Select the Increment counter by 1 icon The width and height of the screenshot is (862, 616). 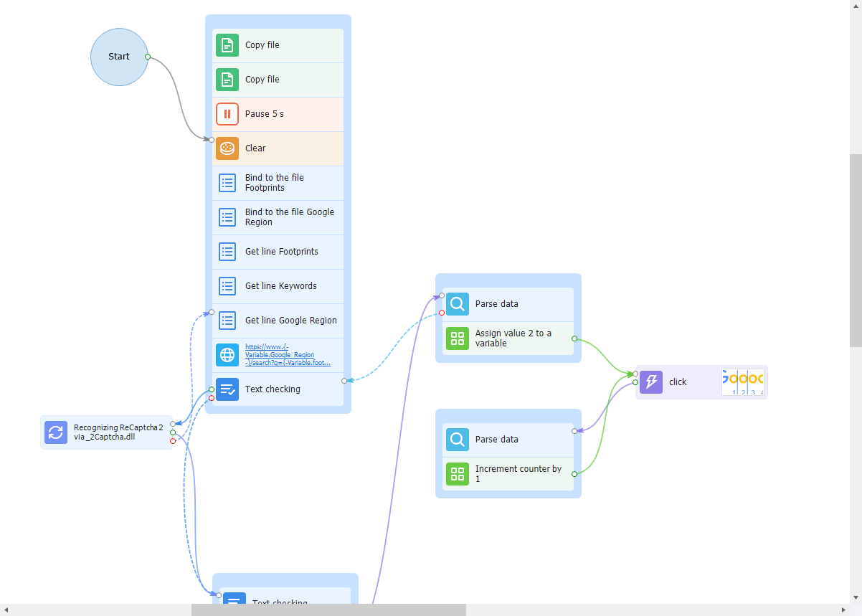(458, 474)
